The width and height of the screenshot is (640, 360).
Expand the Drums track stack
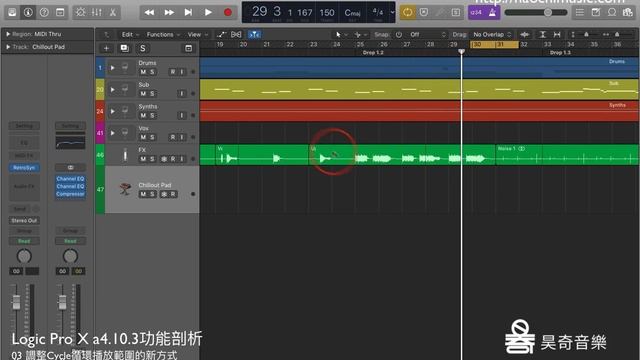point(112,68)
